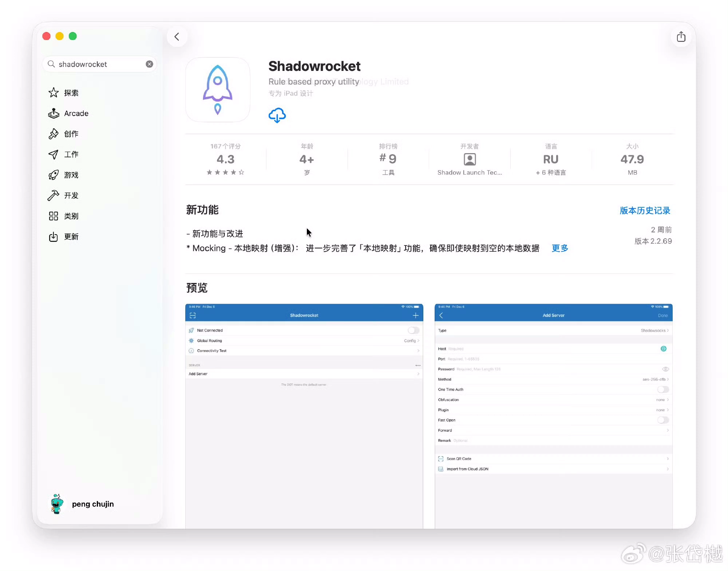Viewport: 728px width, 571px height.
Task: Click the back navigation arrow
Action: [x=177, y=37]
